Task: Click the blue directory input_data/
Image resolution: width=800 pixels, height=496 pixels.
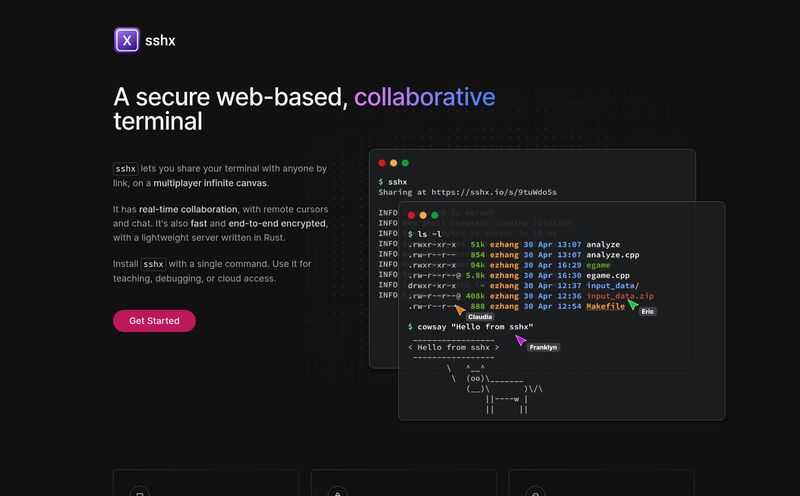Action: [x=613, y=285]
